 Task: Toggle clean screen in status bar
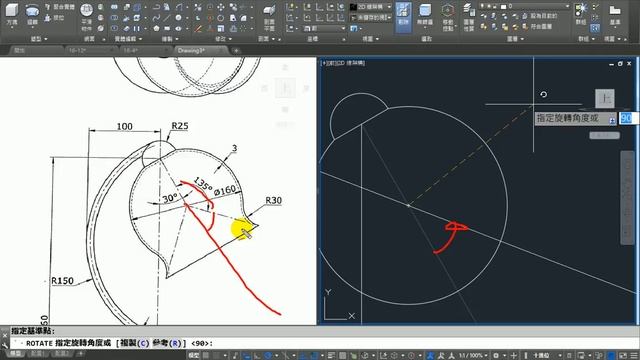tap(622, 356)
